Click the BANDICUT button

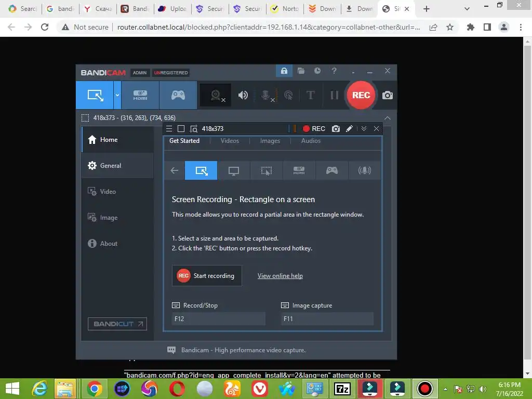coord(117,324)
